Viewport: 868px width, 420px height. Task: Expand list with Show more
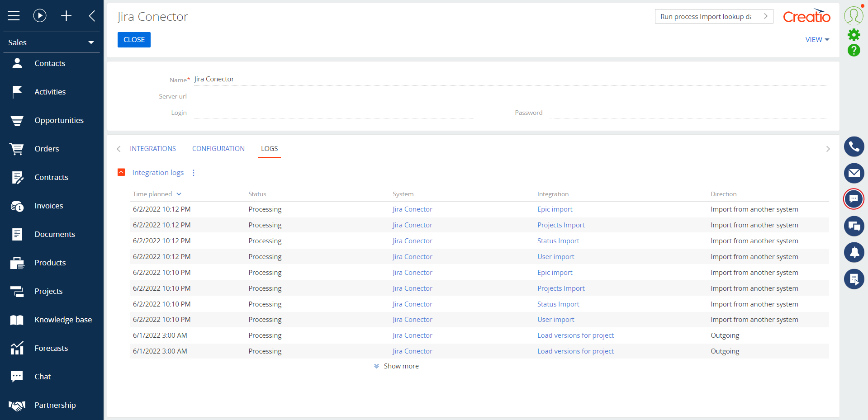tap(396, 366)
